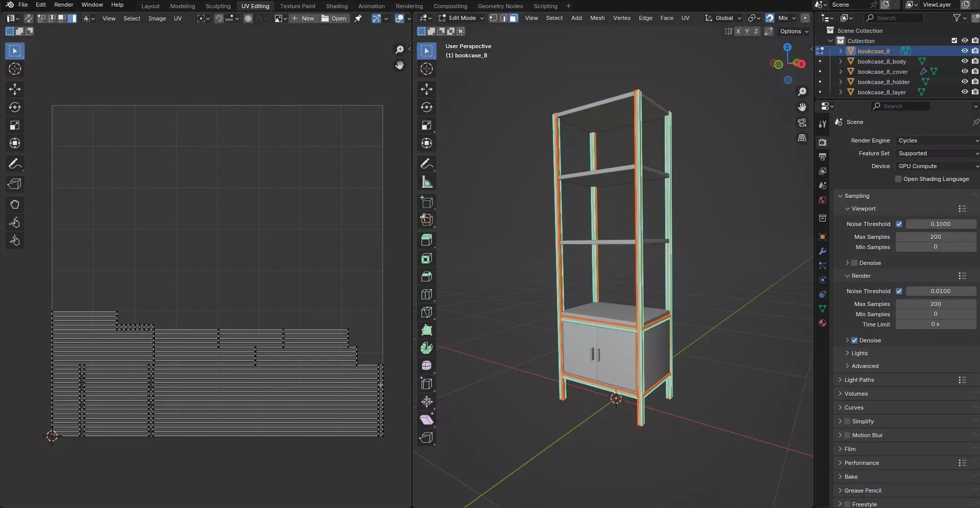Expand the Light Paths panel
Viewport: 980px width, 508px height.
(x=859, y=380)
